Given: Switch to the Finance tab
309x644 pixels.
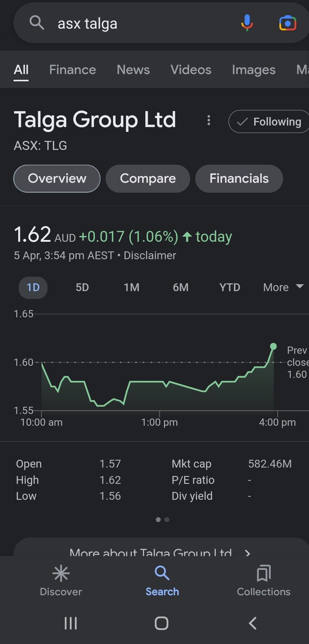Looking at the screenshot, I should (x=73, y=70).
